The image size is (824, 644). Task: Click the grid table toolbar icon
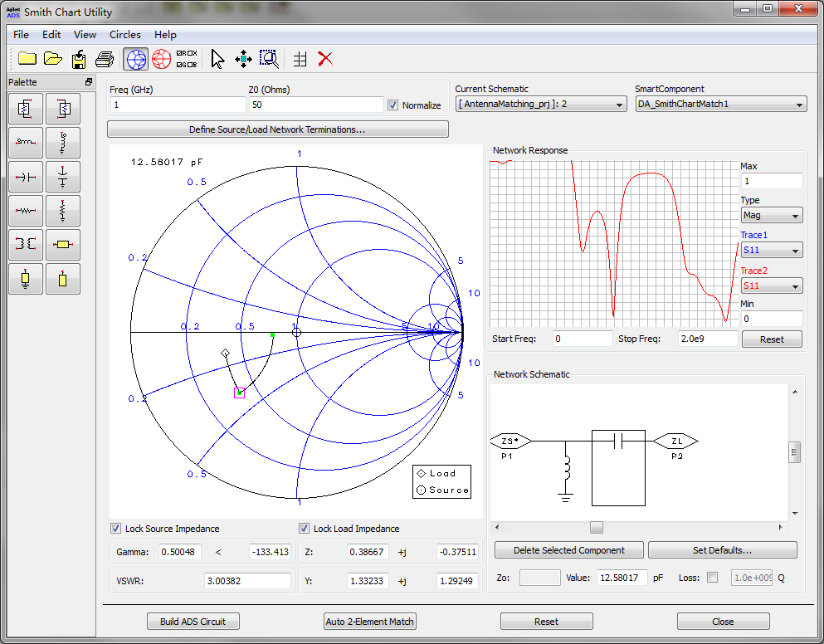pyautogui.click(x=300, y=59)
